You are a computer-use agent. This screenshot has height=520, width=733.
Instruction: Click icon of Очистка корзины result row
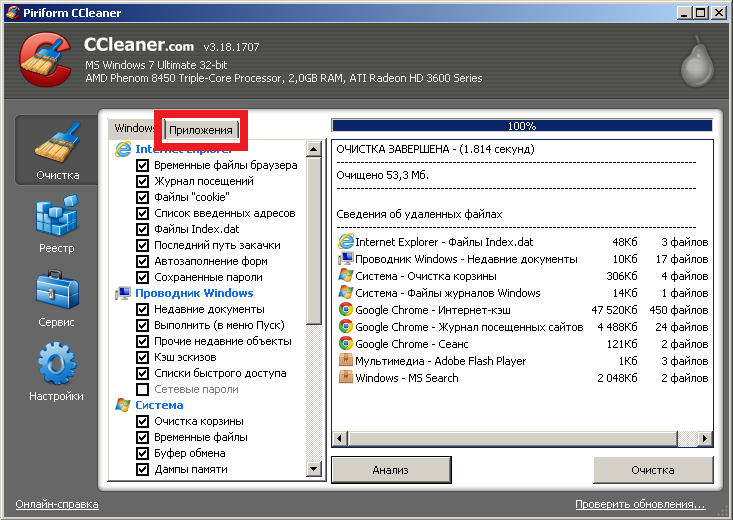coord(345,276)
